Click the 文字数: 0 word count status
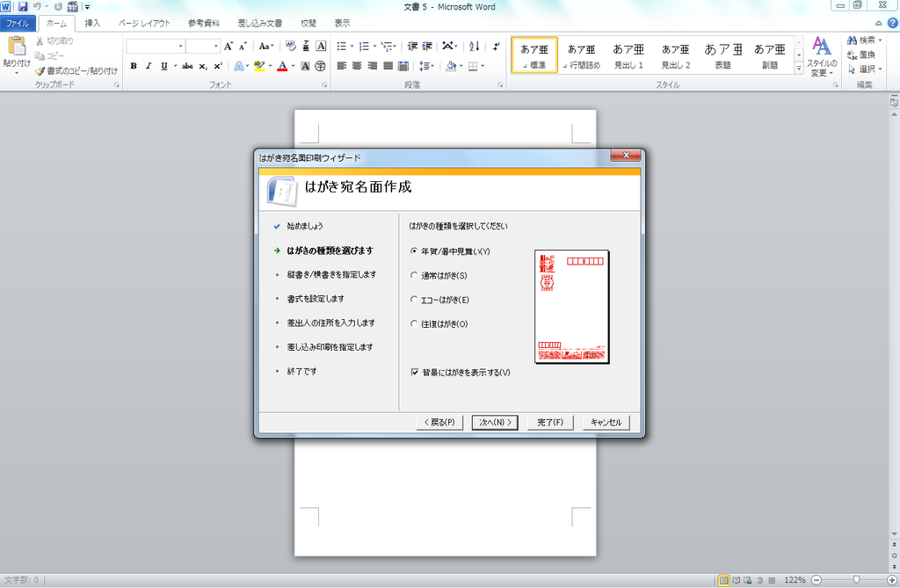900x588 pixels. [22, 580]
